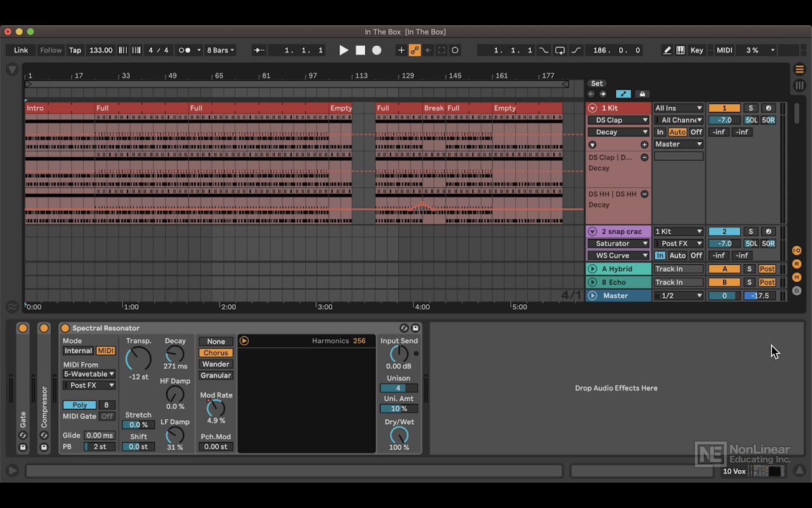The width and height of the screenshot is (812, 508).
Task: Disable the Compressor device activator
Action: (44, 328)
